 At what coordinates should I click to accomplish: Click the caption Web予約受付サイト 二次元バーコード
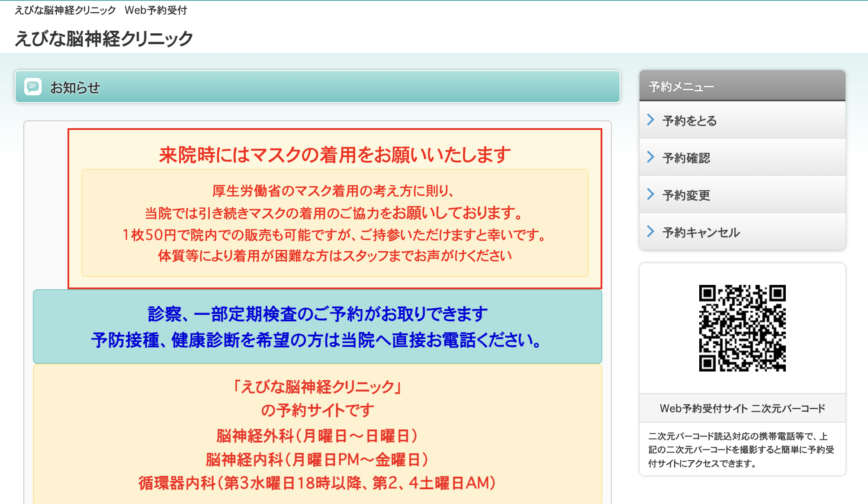point(742,408)
